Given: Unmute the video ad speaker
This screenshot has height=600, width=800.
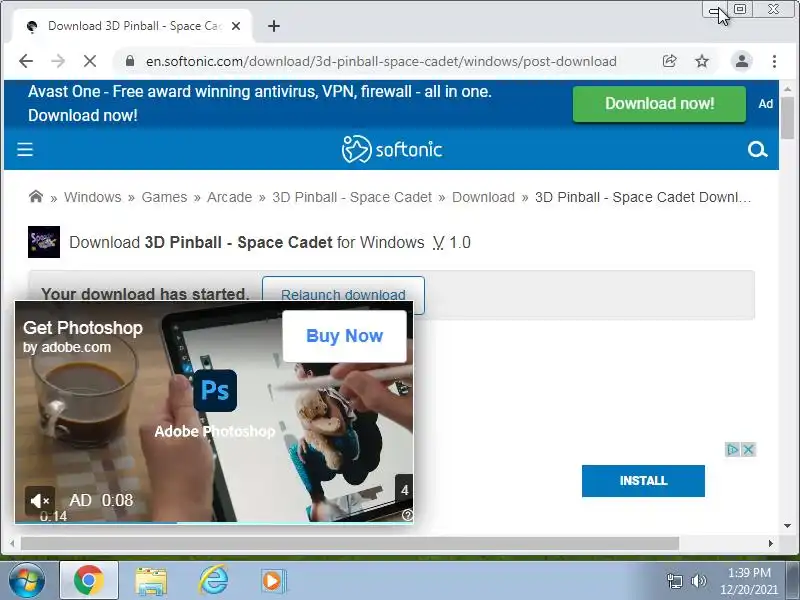Looking at the screenshot, I should (39, 501).
